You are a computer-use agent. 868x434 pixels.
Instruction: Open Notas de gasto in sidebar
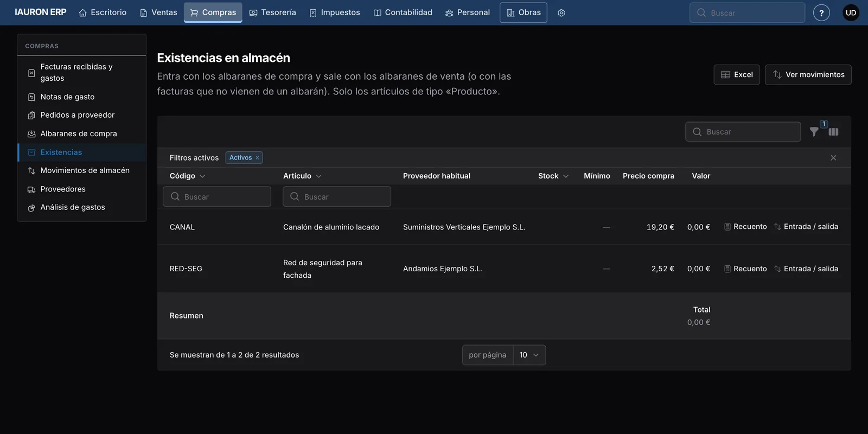(x=82, y=97)
